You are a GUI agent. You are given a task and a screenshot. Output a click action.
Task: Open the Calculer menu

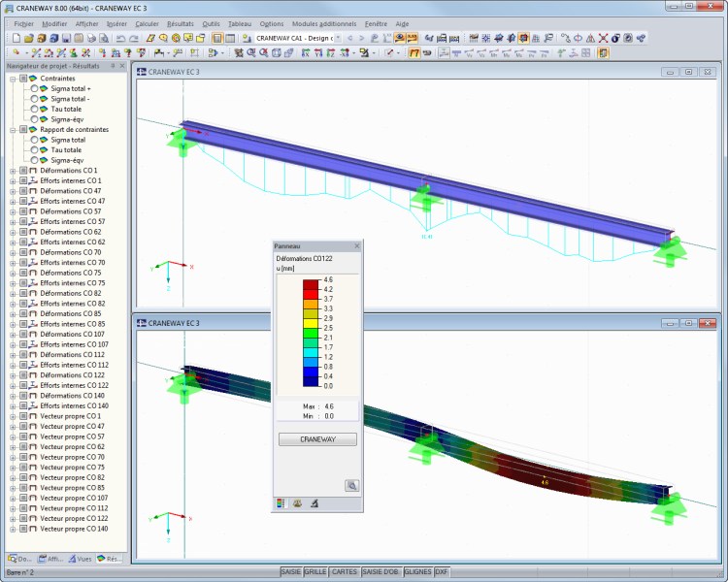click(x=147, y=23)
